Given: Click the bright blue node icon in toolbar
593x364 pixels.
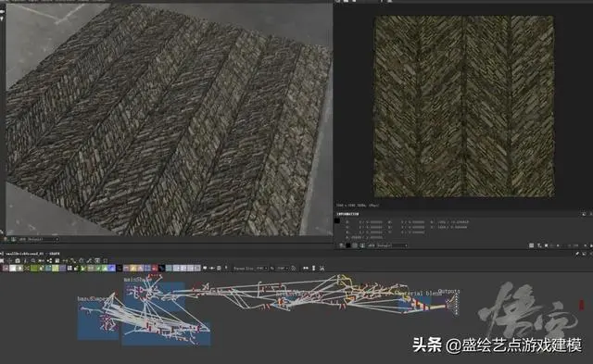Looking at the screenshot, I should point(111,269).
